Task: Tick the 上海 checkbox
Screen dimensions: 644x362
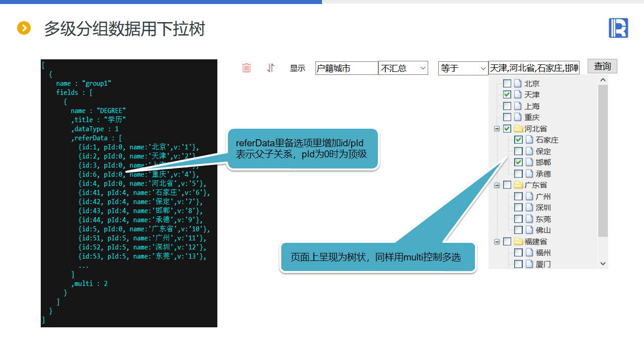Action: point(507,106)
